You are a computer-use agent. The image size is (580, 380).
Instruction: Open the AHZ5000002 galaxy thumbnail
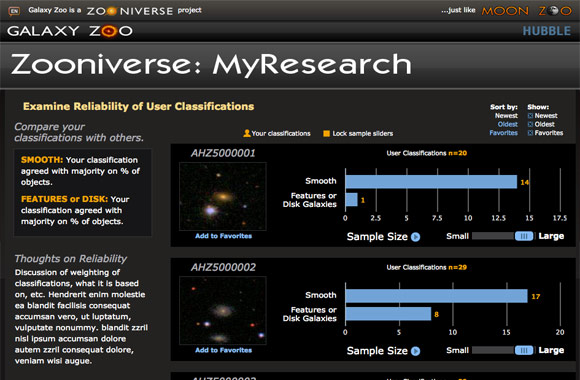(223, 310)
